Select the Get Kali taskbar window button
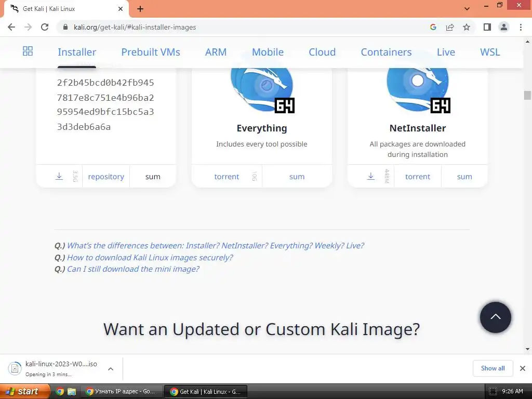The width and height of the screenshot is (532, 399). [206, 391]
